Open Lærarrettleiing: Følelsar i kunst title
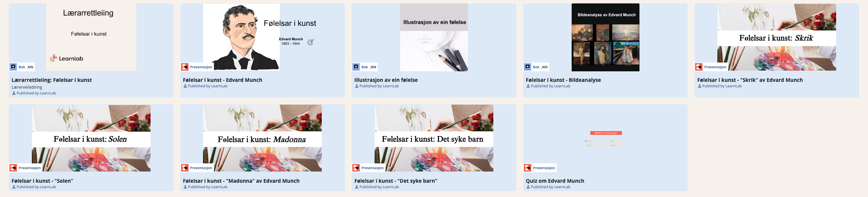 (x=52, y=80)
